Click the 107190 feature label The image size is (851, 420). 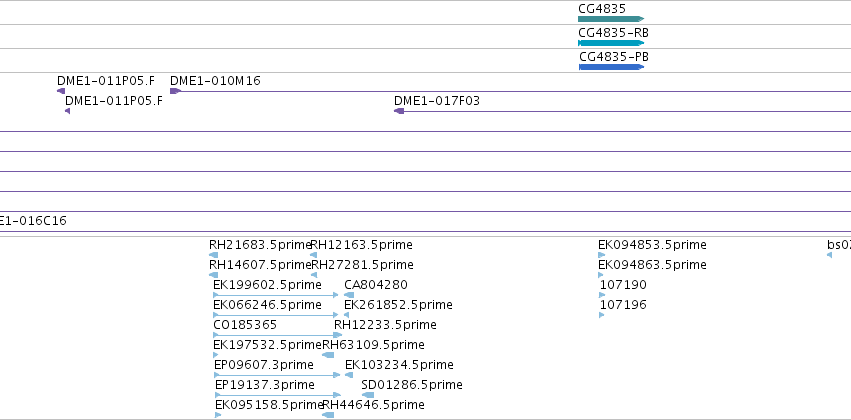pyautogui.click(x=623, y=285)
